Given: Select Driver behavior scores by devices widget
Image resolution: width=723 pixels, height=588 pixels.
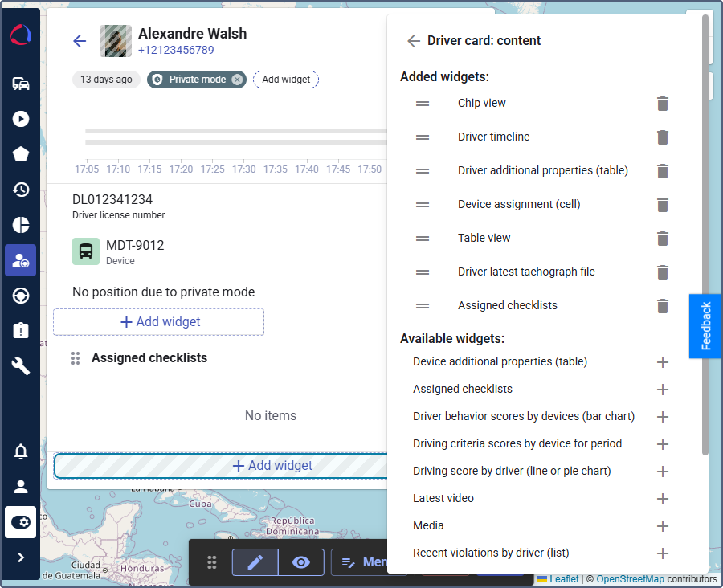Looking at the screenshot, I should pos(523,416).
